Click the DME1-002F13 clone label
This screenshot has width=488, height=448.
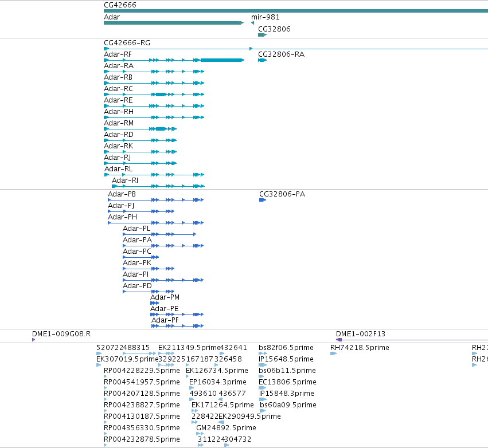pos(360,334)
